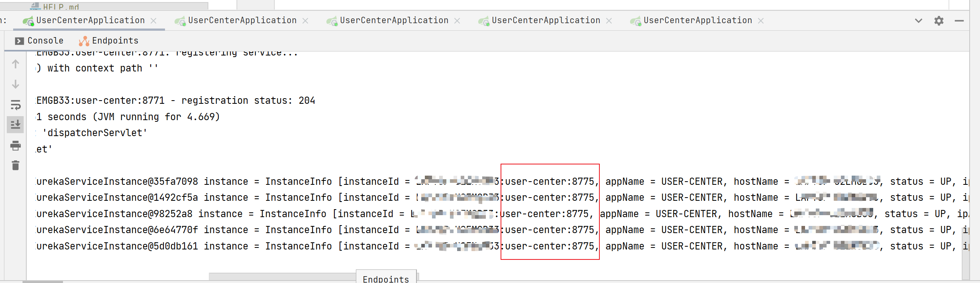Click the HELP.md editor tab
The width and height of the screenshot is (980, 283).
[60, 6]
